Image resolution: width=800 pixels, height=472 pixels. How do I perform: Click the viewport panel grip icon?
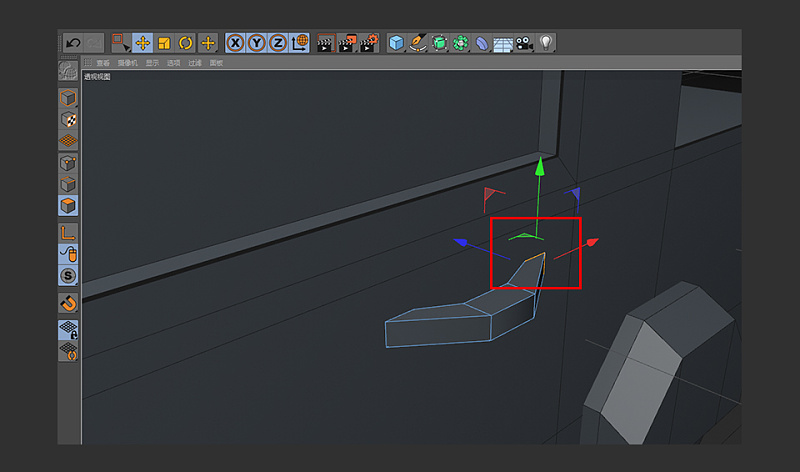coord(88,62)
